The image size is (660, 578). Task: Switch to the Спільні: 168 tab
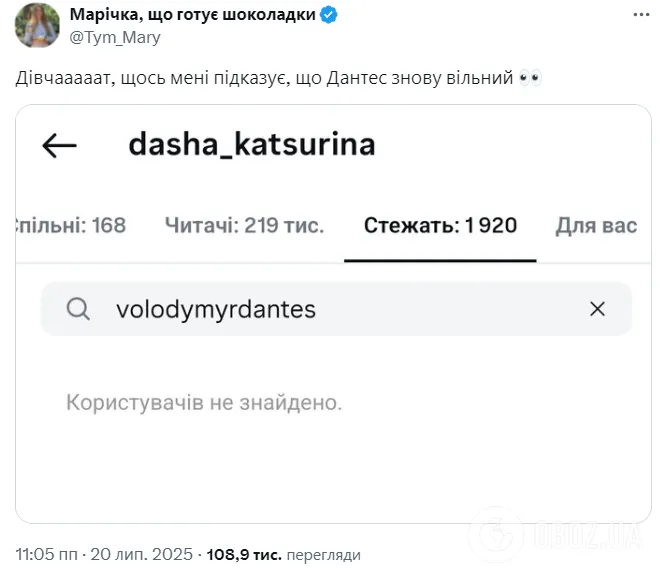[71, 225]
